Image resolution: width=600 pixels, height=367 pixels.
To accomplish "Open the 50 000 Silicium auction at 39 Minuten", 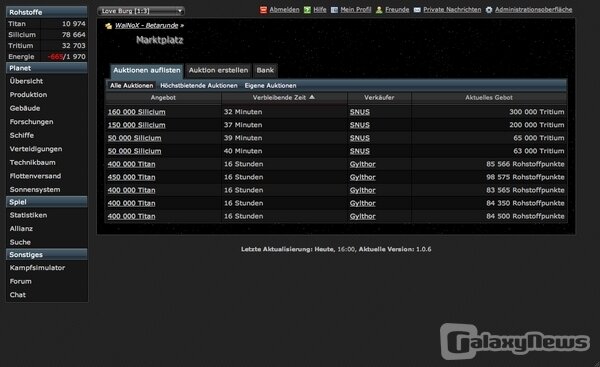I will click(x=134, y=138).
